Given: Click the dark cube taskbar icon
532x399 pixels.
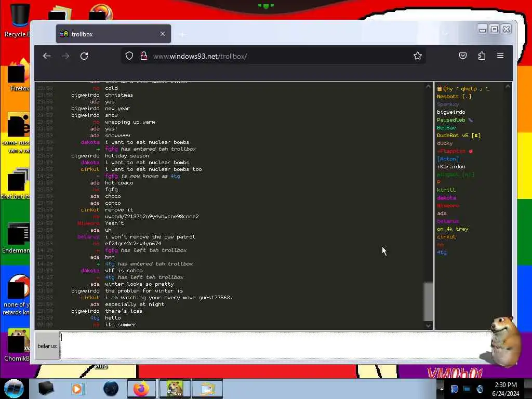Looking at the screenshot, I should tap(46, 389).
